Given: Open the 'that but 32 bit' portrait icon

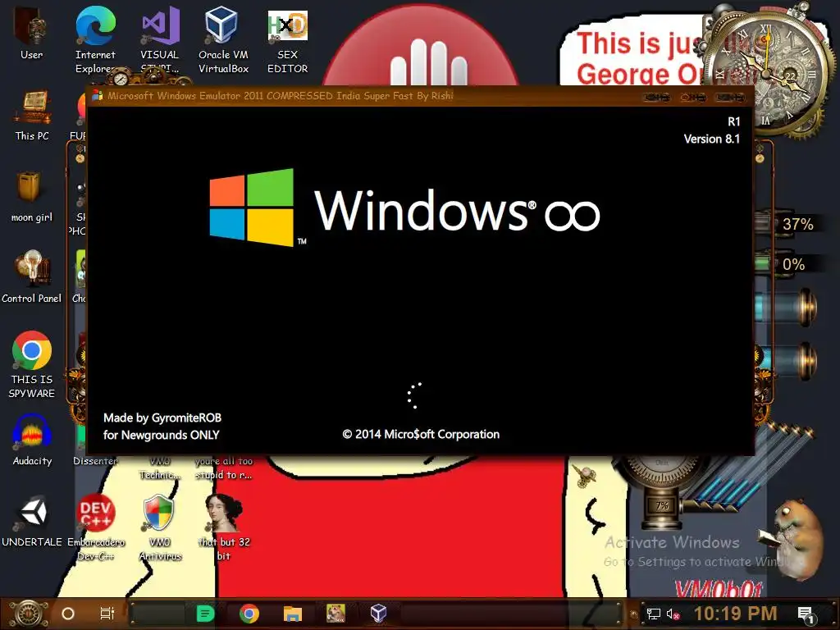Looking at the screenshot, I should (224, 527).
